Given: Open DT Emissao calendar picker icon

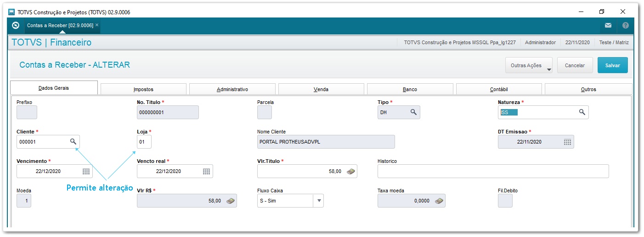Looking at the screenshot, I should click(x=567, y=142).
